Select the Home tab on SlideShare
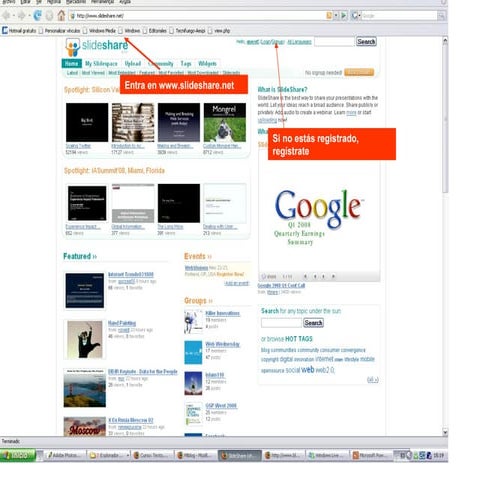The image size is (480, 480). pyautogui.click(x=71, y=63)
